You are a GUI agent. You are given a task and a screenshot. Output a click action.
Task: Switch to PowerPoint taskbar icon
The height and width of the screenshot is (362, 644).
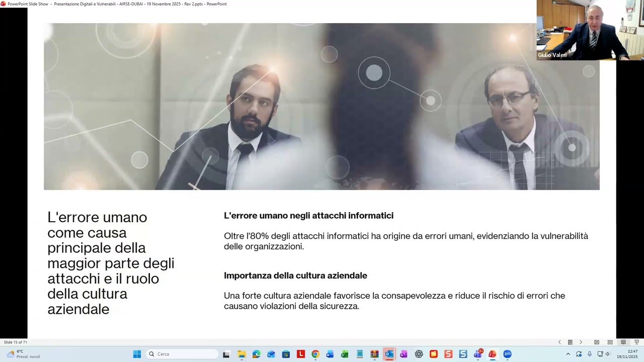tap(493, 354)
